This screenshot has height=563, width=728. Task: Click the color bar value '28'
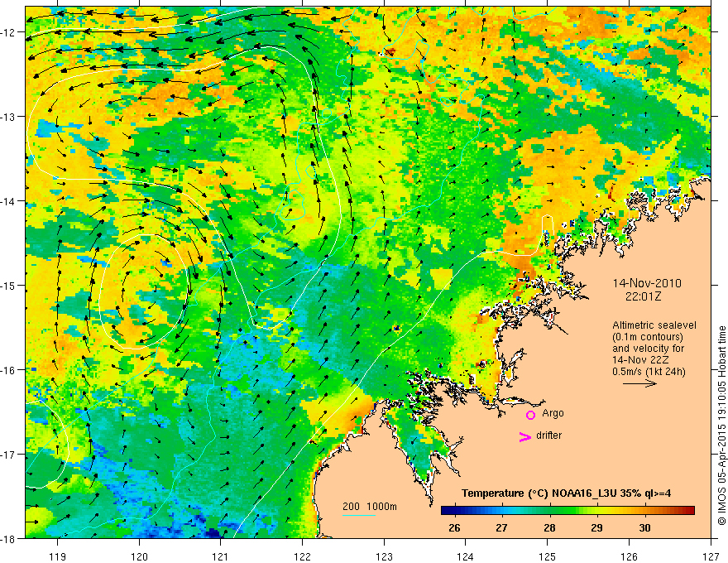[549, 527]
